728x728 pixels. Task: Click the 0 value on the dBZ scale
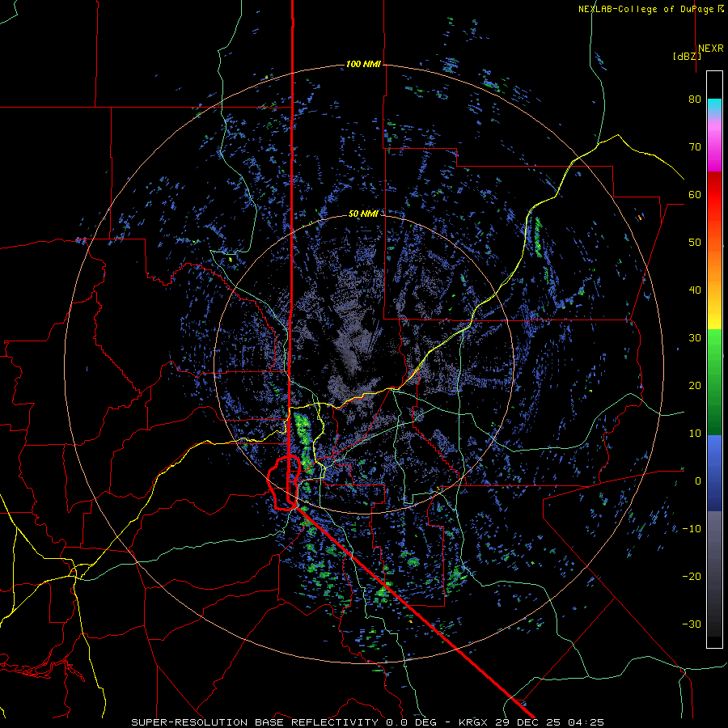click(x=698, y=481)
